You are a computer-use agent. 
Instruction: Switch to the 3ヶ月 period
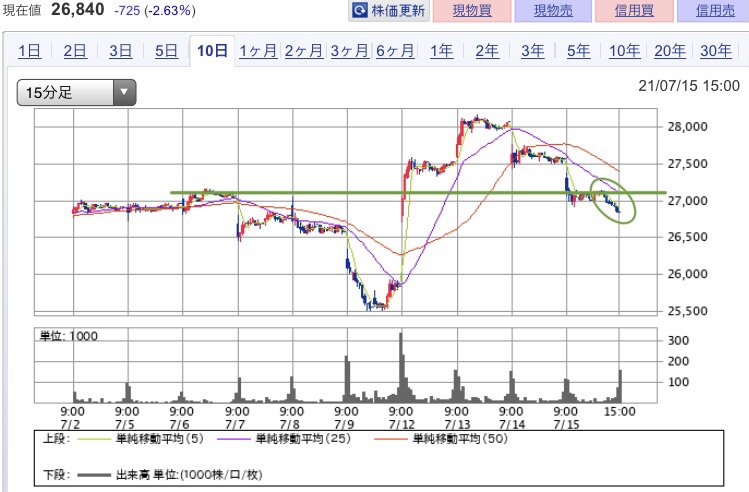(x=350, y=51)
